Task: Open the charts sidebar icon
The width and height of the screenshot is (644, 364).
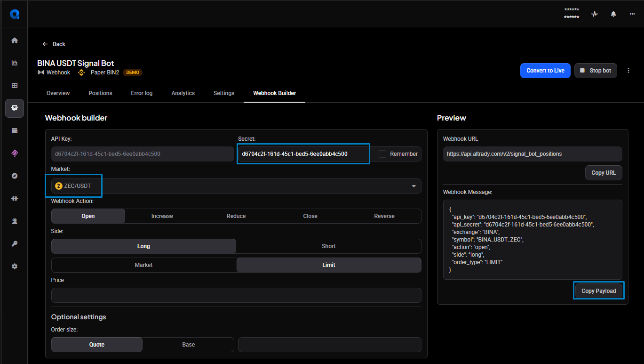Action: 15,63
